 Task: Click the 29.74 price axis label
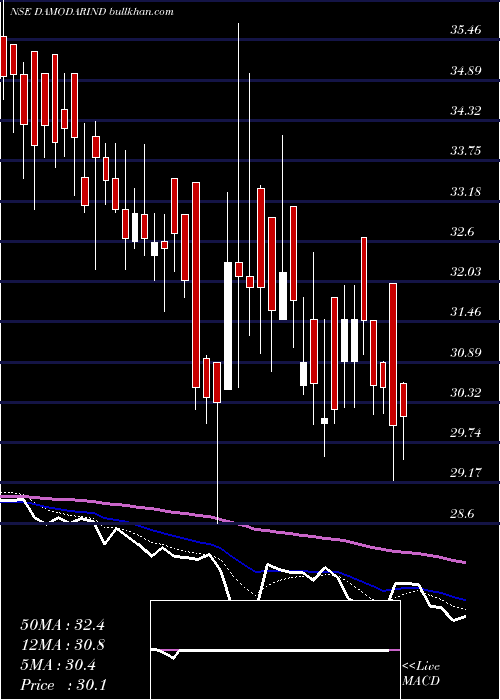coord(466,432)
